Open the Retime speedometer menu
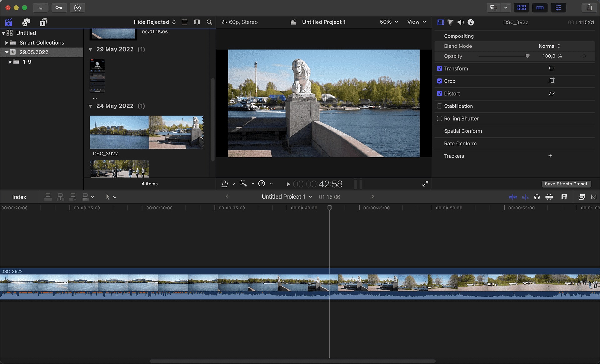Image resolution: width=600 pixels, height=364 pixels. pyautogui.click(x=262, y=184)
